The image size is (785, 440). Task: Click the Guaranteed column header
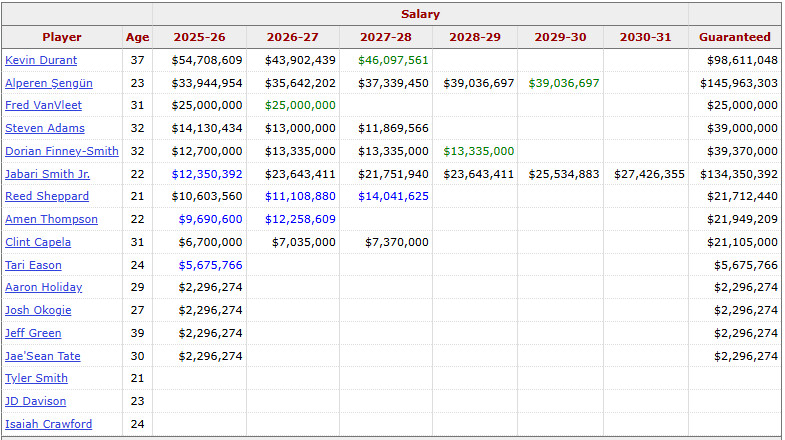tap(734, 37)
